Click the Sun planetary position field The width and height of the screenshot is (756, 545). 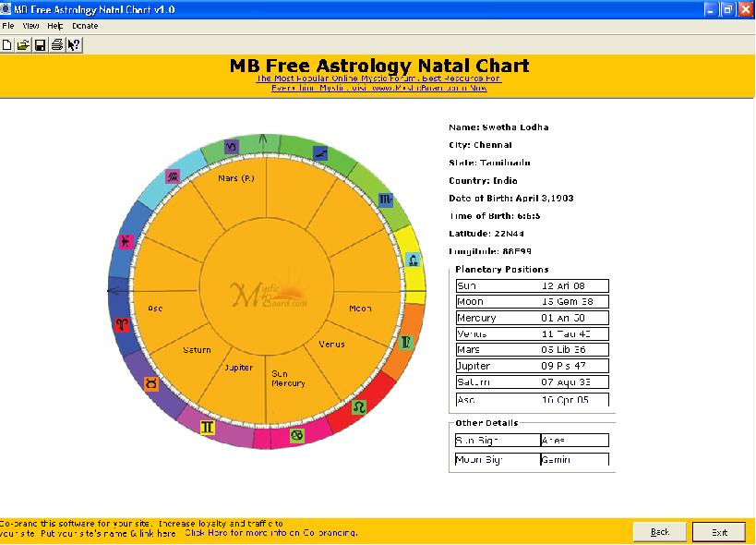[x=533, y=285]
